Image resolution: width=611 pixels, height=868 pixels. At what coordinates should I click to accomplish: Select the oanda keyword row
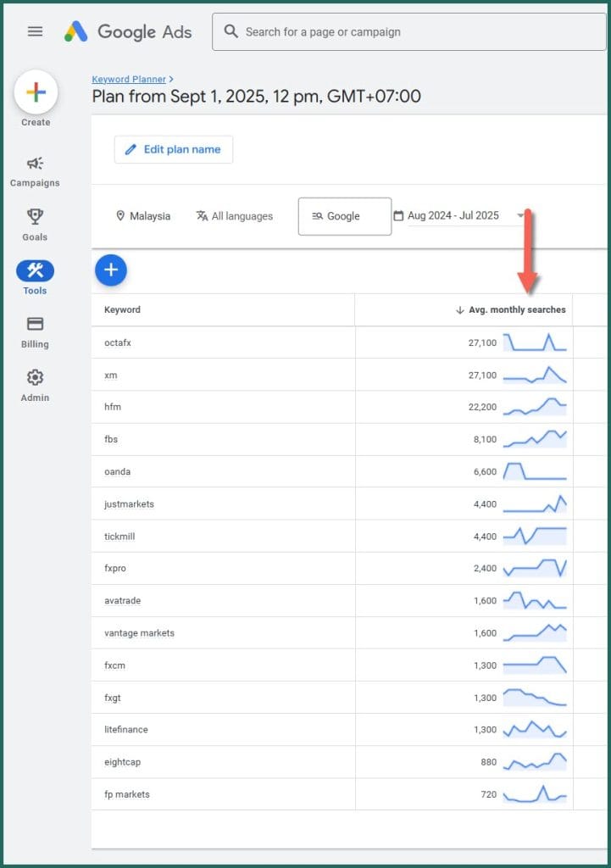[x=348, y=471]
